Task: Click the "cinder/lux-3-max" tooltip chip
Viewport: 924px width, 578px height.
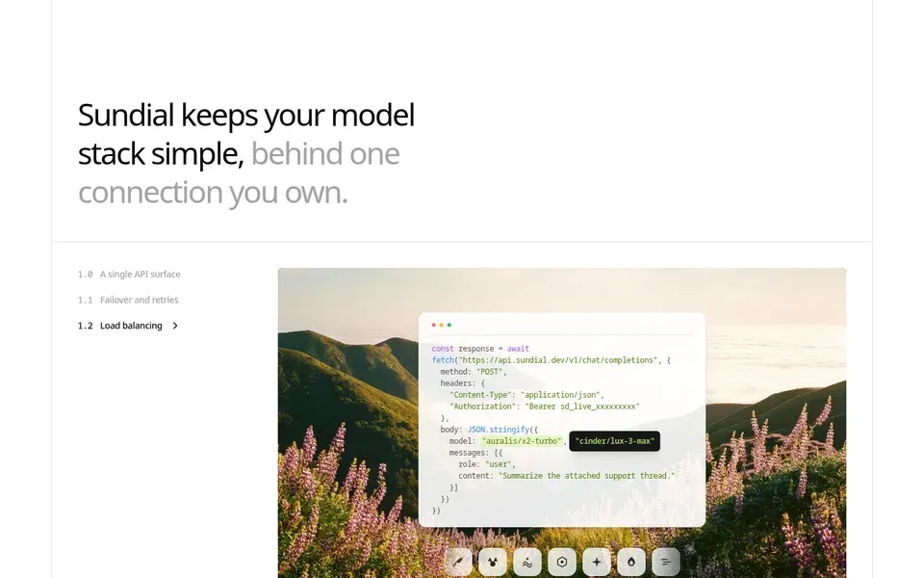Action: pos(615,441)
